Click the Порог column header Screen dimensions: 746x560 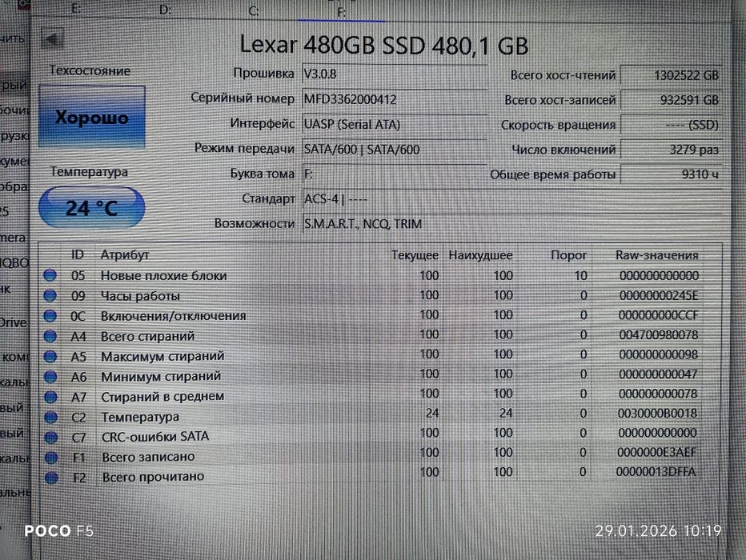coord(568,255)
